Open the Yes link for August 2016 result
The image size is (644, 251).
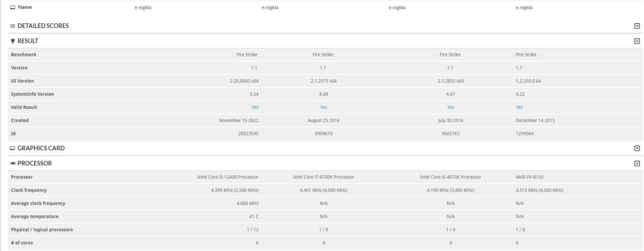pyautogui.click(x=324, y=107)
